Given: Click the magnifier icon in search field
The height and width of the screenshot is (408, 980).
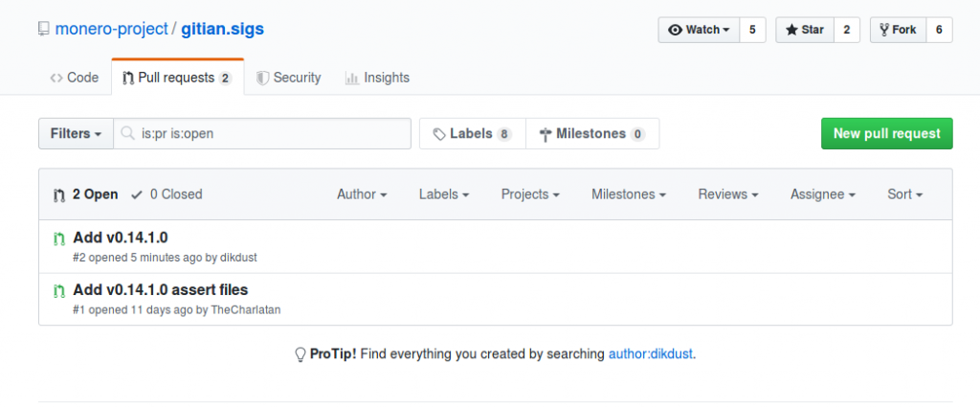Looking at the screenshot, I should [x=127, y=133].
